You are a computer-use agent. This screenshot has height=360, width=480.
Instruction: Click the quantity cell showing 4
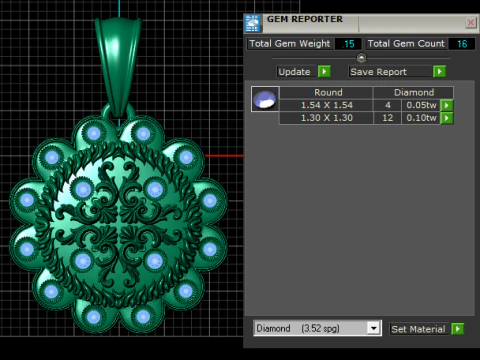pos(387,105)
